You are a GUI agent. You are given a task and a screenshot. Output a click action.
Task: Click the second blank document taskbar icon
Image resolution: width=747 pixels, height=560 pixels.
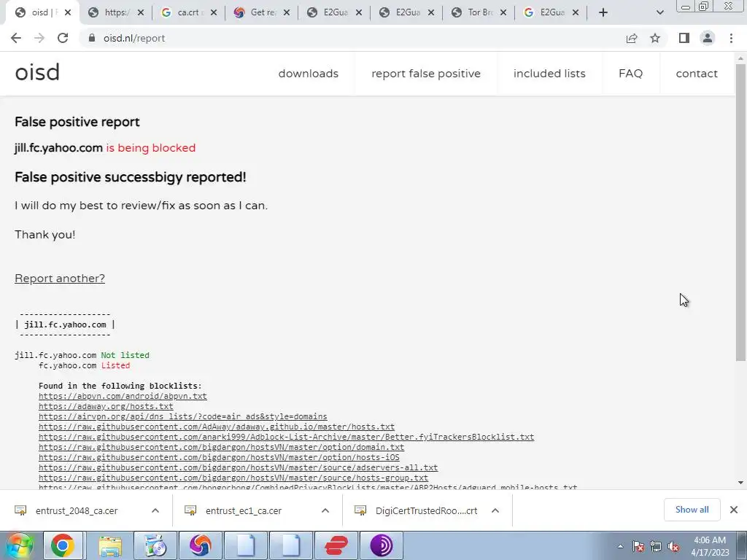291,545
